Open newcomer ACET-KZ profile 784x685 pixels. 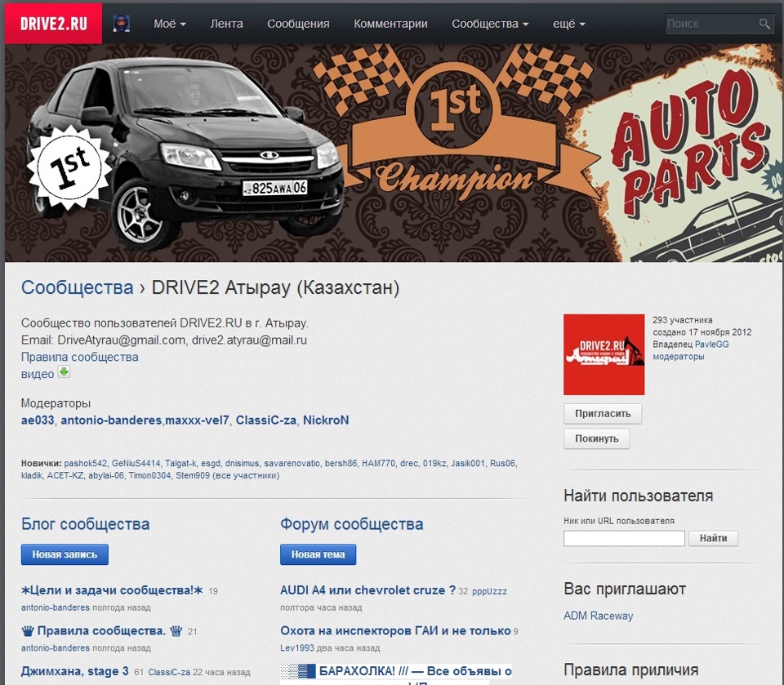click(x=65, y=475)
